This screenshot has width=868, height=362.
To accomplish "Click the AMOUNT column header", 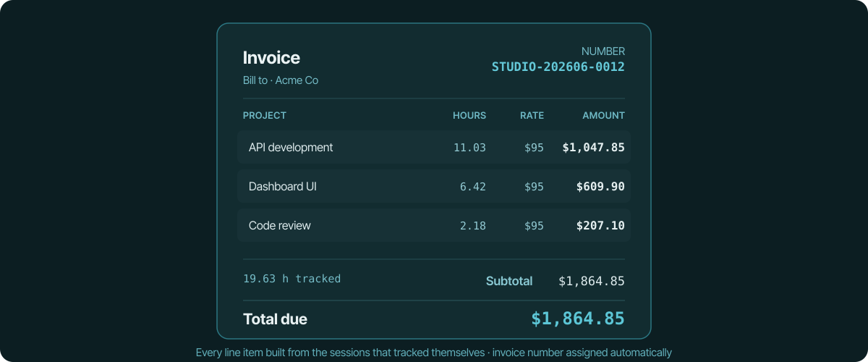I will [604, 116].
